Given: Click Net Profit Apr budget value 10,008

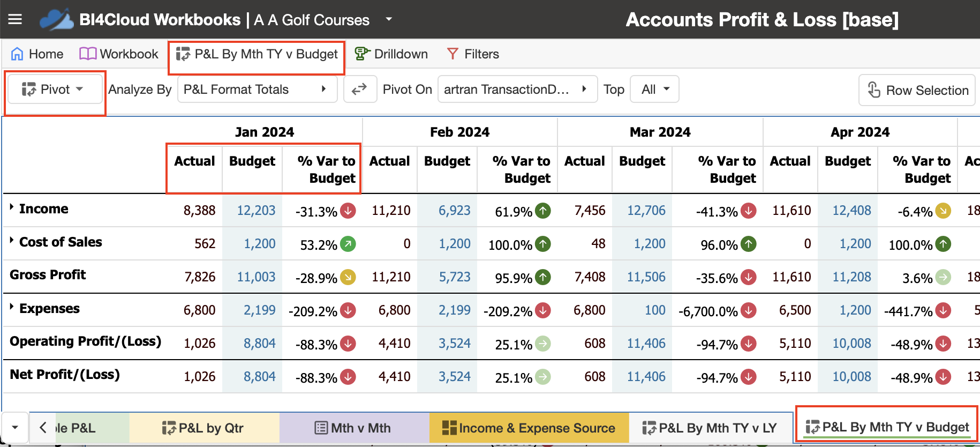Looking at the screenshot, I should coord(851,377).
